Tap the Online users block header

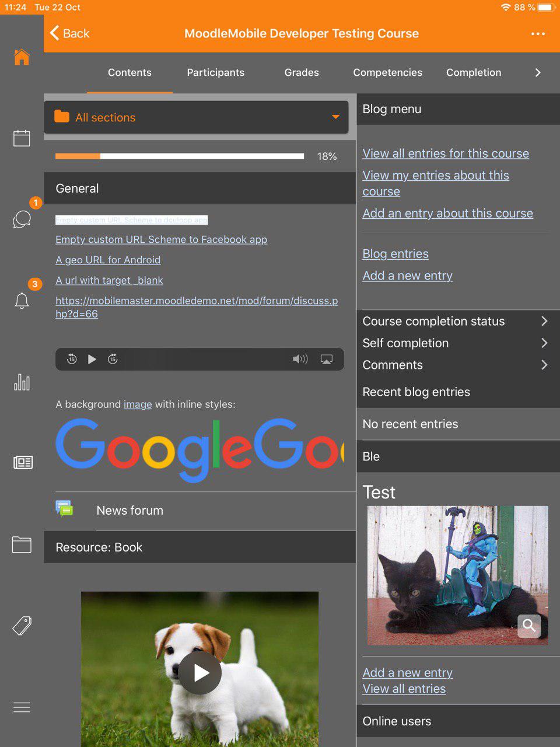point(458,721)
